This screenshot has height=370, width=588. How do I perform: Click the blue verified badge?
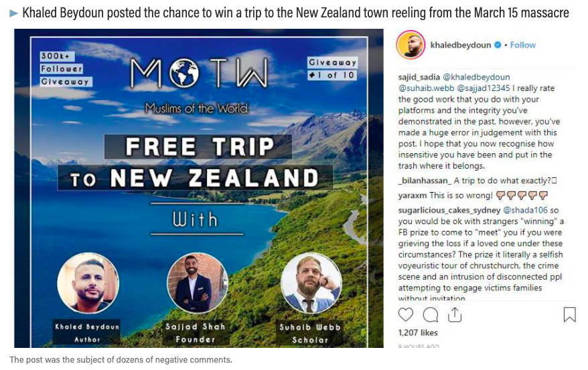click(498, 45)
